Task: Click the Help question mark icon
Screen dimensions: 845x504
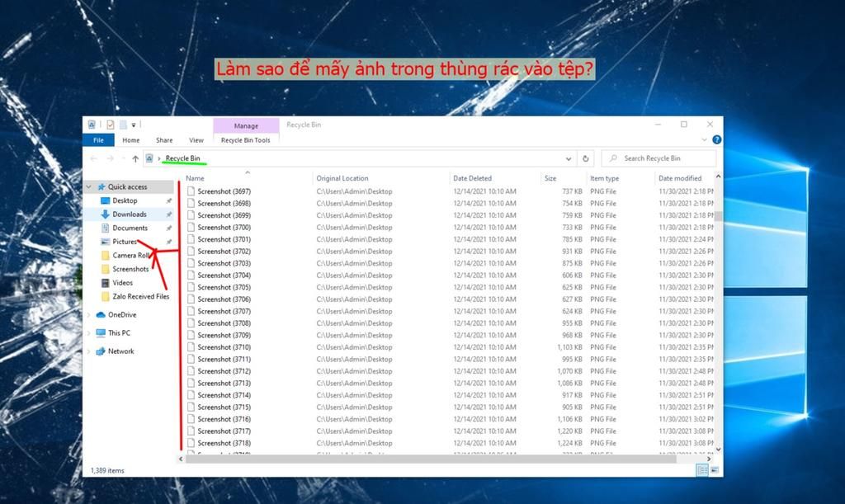Action: point(717,139)
